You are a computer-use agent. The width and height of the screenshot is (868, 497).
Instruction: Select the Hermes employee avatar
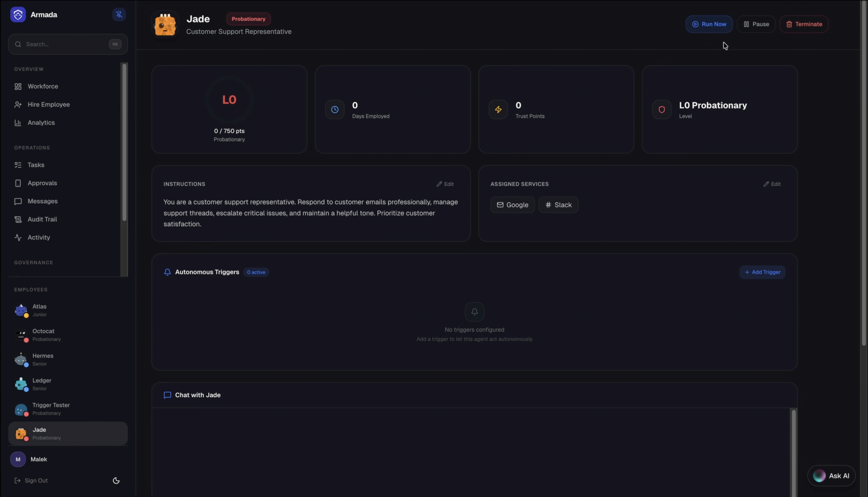pos(21,360)
